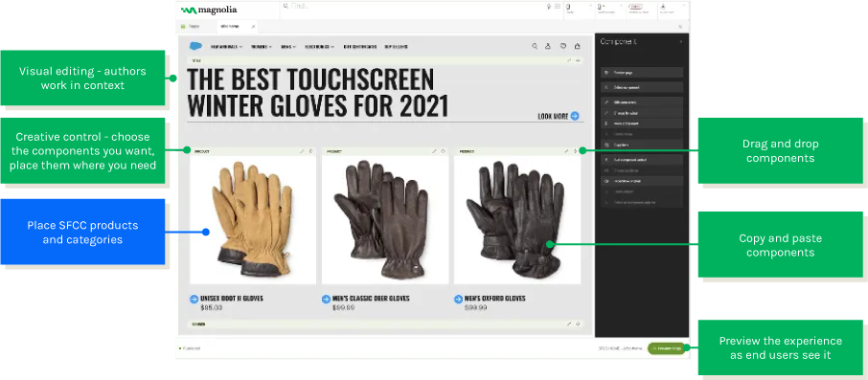Close the open page tab
The height and width of the screenshot is (380, 868).
pos(253,26)
